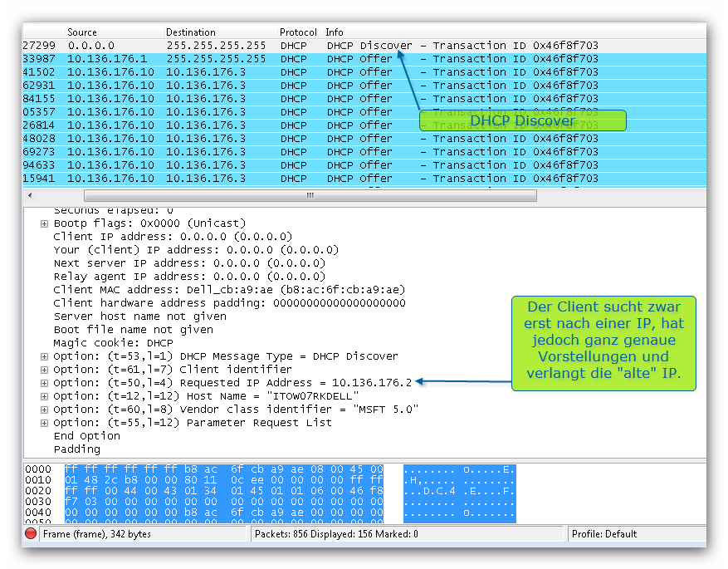Open the Profile: Default status bar selector
The image size is (728, 569).
[x=637, y=534]
